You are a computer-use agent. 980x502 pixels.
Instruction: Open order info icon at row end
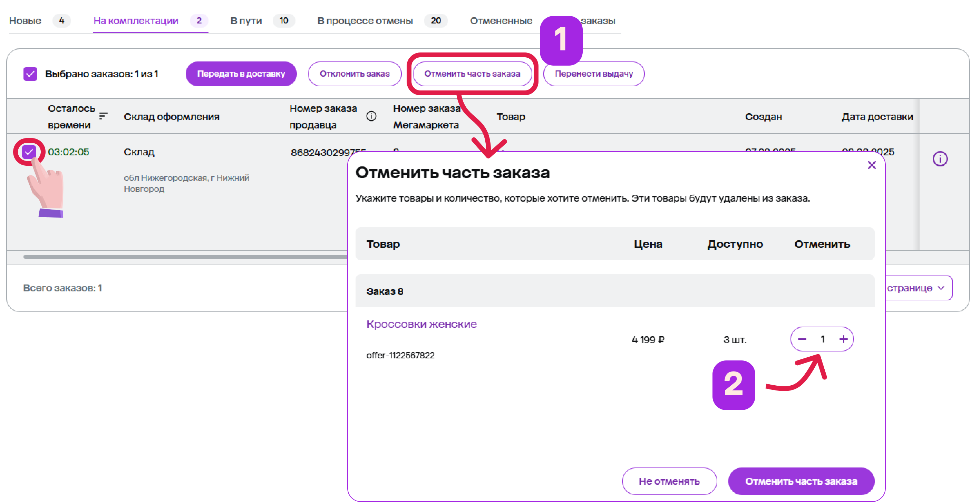tap(939, 159)
